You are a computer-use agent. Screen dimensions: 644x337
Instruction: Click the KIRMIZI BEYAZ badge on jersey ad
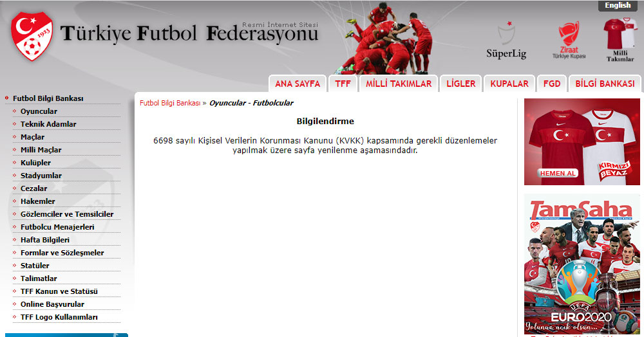614,170
